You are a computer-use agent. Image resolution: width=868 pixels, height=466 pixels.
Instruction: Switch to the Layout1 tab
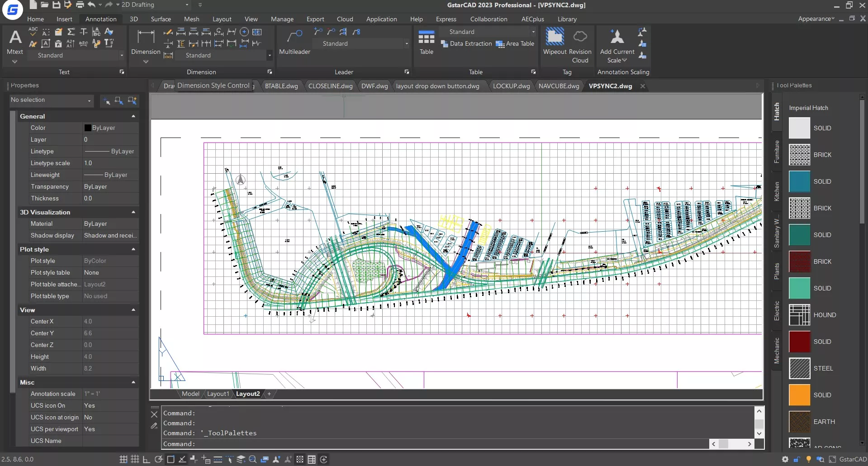pyautogui.click(x=218, y=394)
